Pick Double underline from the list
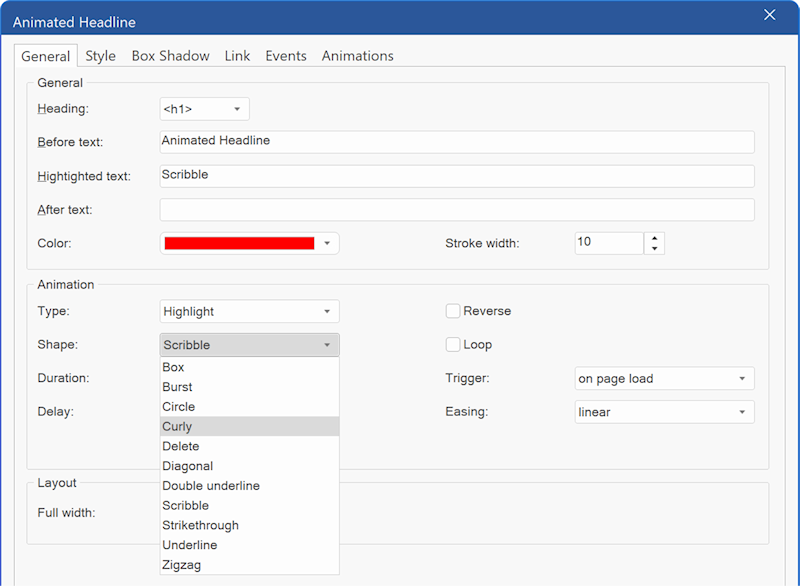 (249, 486)
